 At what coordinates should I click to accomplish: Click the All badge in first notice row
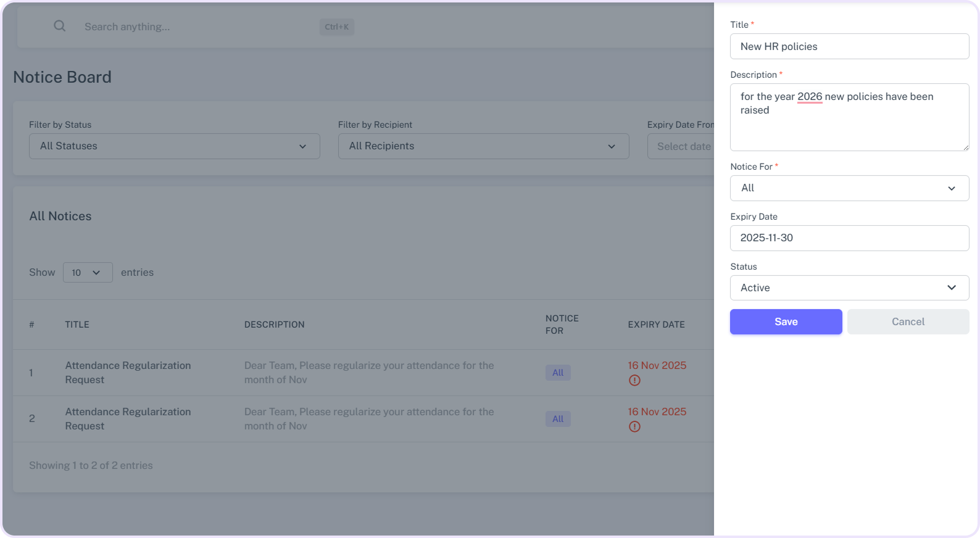click(x=558, y=373)
